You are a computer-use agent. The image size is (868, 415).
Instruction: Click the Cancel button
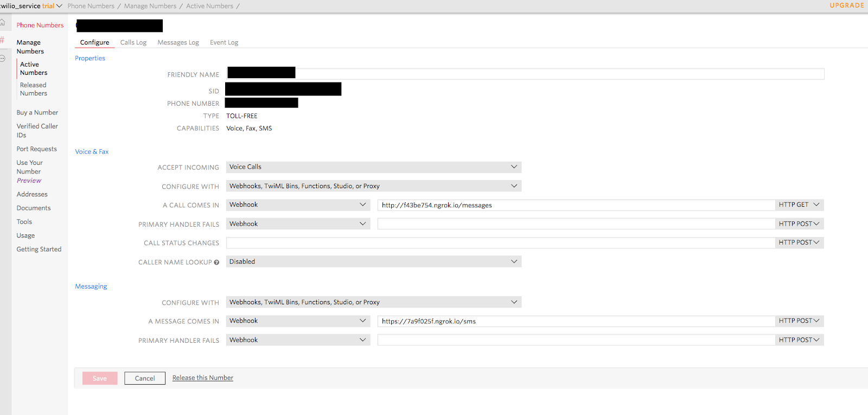145,378
